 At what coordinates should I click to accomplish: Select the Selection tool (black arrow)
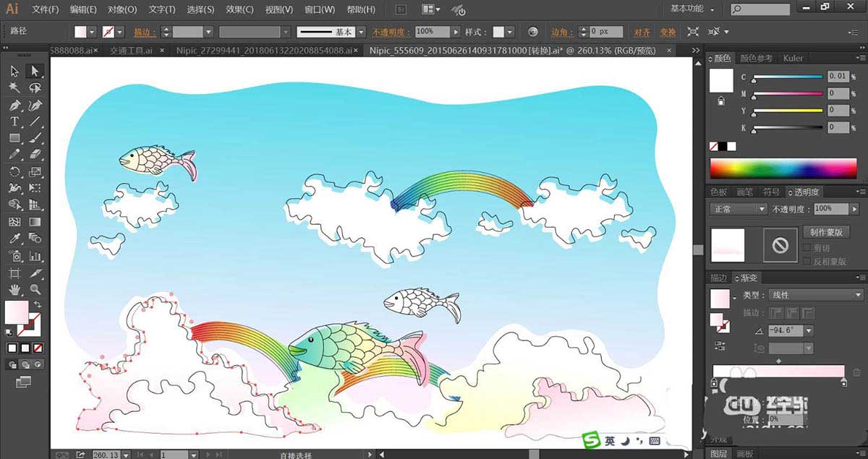click(14, 71)
